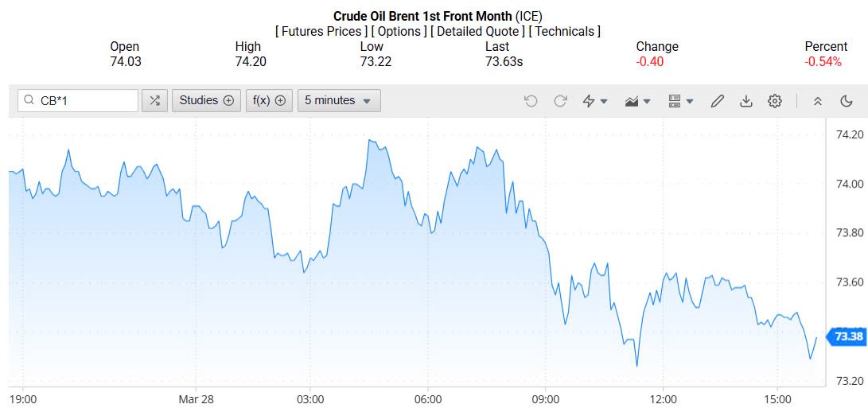Toggle dark mode moon icon
This screenshot has width=868, height=408.
click(x=847, y=101)
